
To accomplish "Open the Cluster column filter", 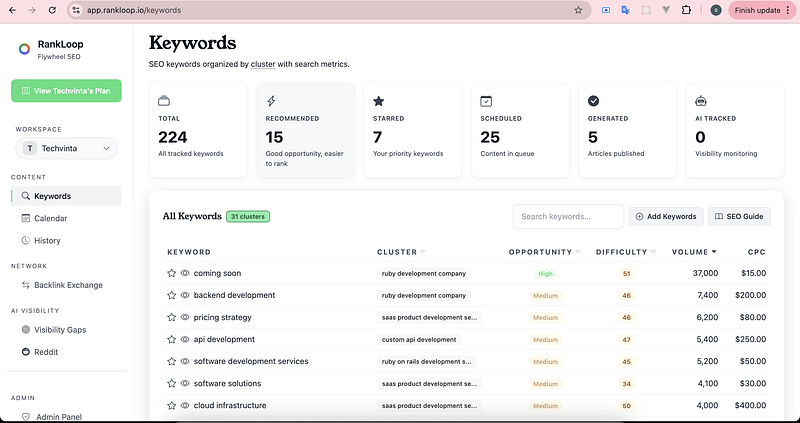I will [x=423, y=252].
